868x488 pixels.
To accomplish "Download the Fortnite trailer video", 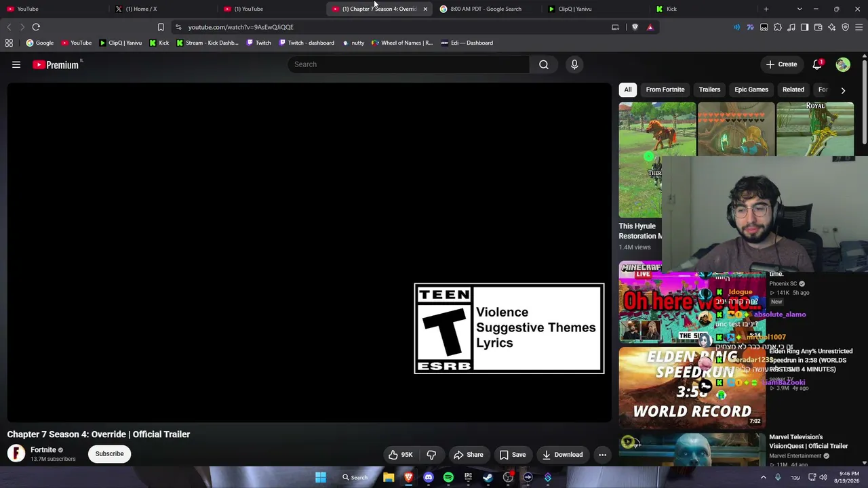I will (562, 455).
